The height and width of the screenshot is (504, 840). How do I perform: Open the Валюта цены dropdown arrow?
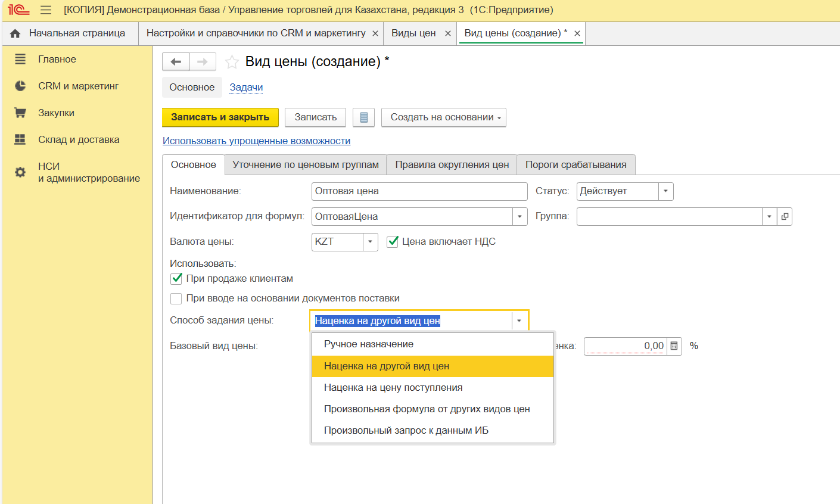click(x=370, y=242)
